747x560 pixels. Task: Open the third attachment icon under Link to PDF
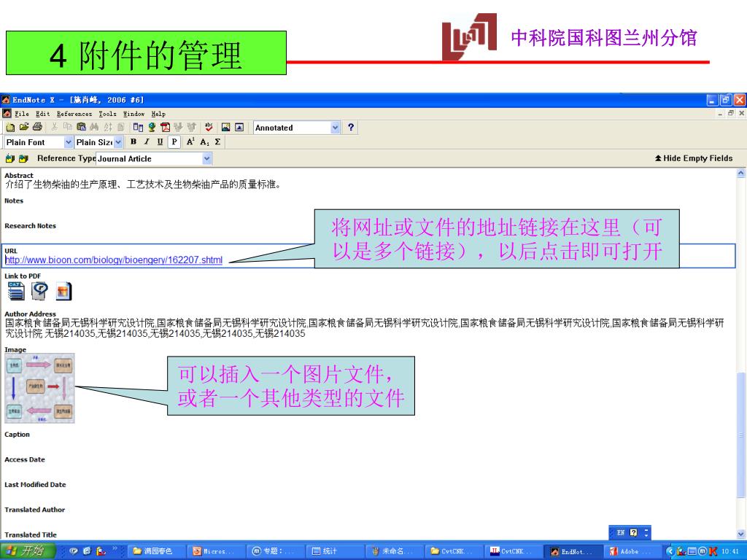coord(63,291)
